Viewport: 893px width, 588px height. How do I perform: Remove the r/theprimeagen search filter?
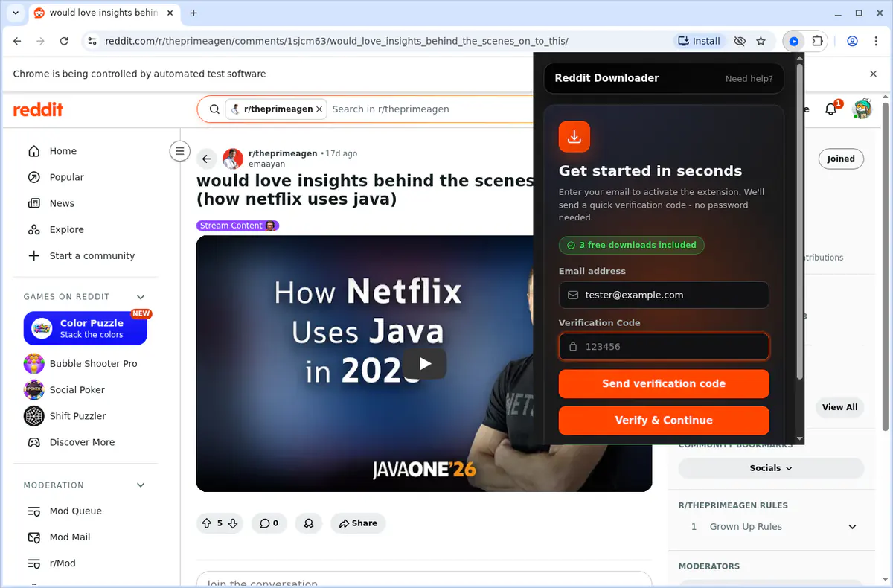319,109
